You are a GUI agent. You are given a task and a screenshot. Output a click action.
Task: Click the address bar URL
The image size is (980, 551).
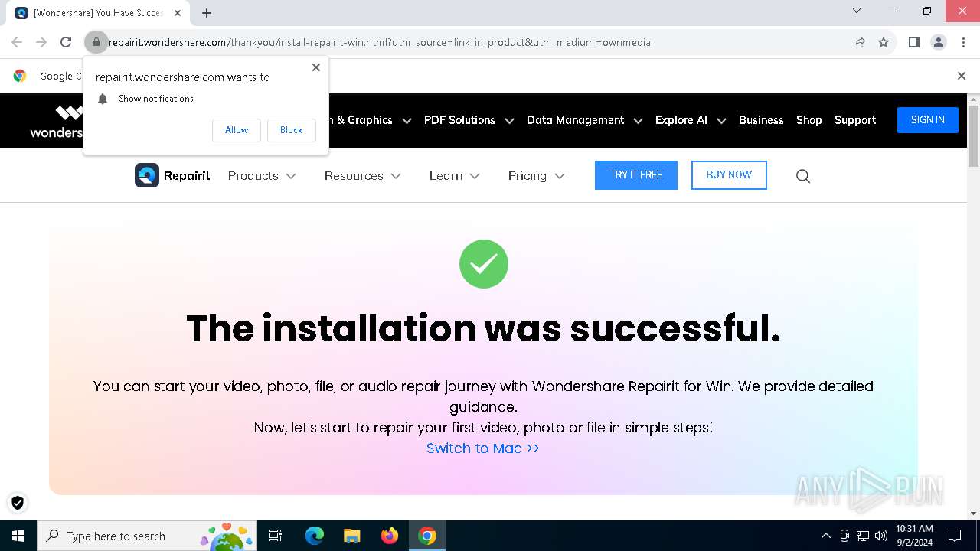click(379, 43)
